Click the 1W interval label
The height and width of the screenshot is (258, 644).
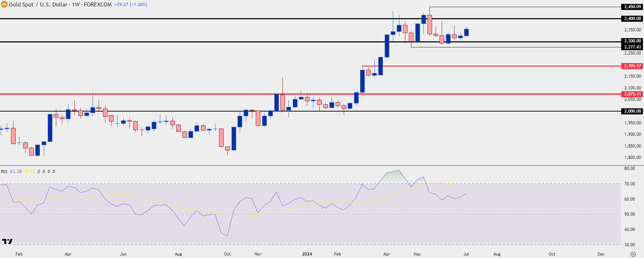click(76, 5)
